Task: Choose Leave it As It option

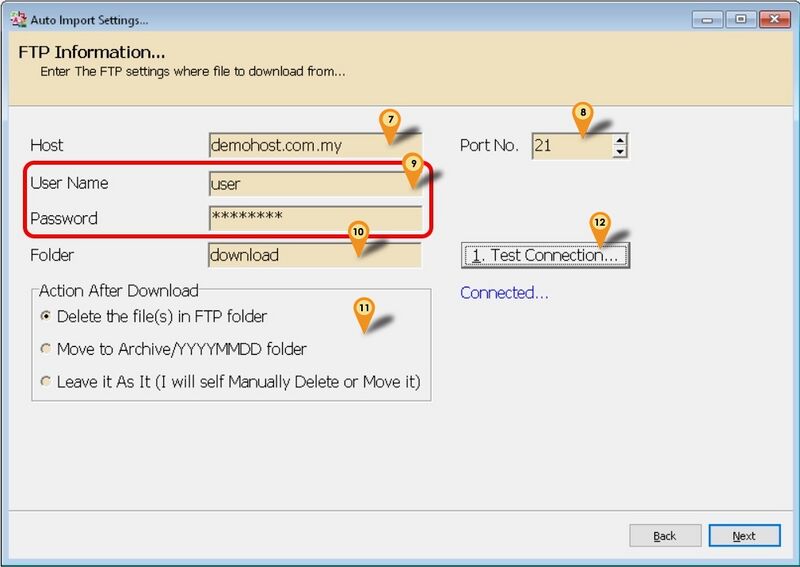Action: pos(45,382)
